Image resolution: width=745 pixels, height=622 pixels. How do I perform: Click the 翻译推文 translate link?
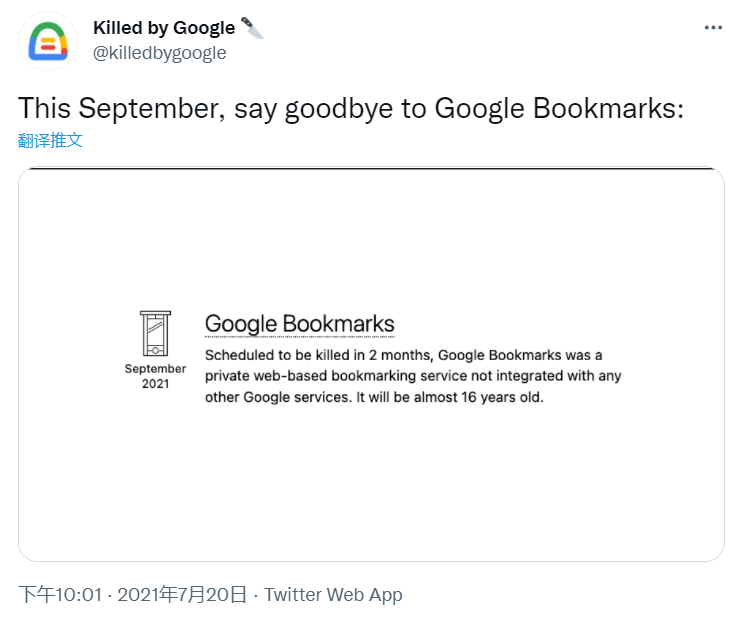click(x=51, y=140)
